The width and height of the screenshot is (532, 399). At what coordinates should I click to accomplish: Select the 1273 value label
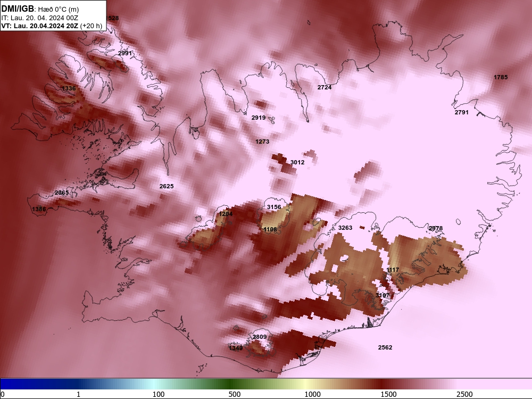pos(262,142)
